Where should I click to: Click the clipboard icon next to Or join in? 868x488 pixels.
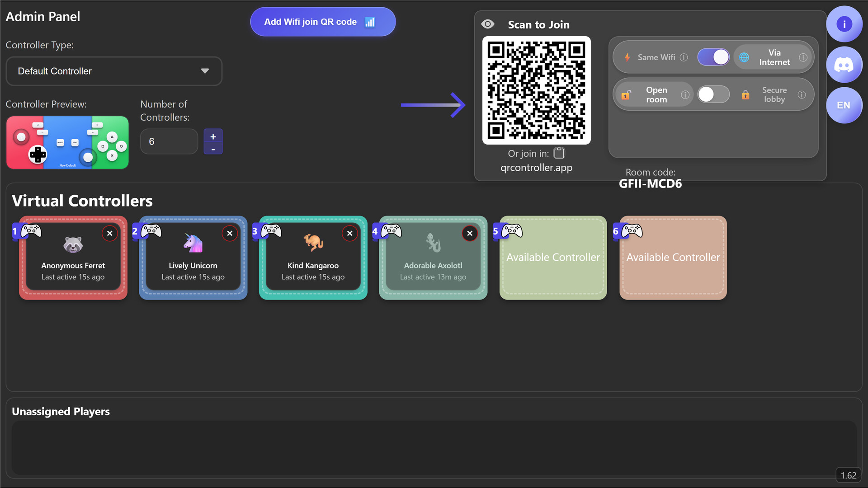559,153
